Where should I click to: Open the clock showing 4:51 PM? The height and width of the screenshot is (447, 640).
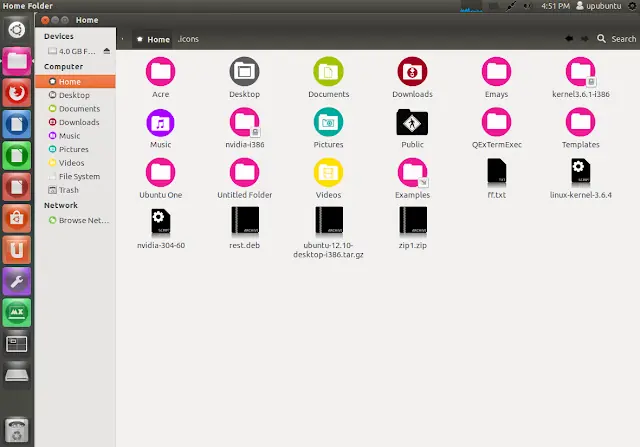click(555, 6)
